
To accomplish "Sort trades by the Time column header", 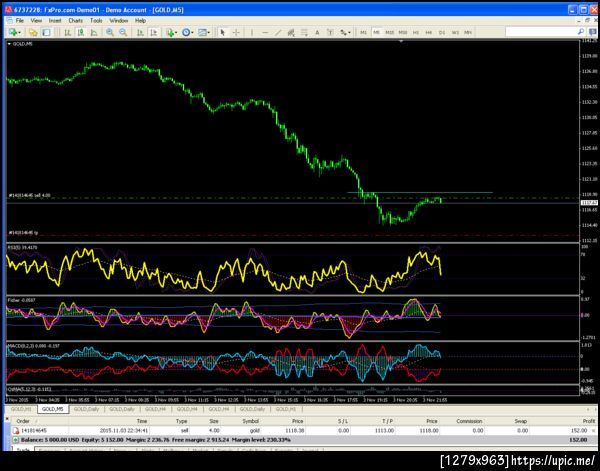I will [142, 421].
